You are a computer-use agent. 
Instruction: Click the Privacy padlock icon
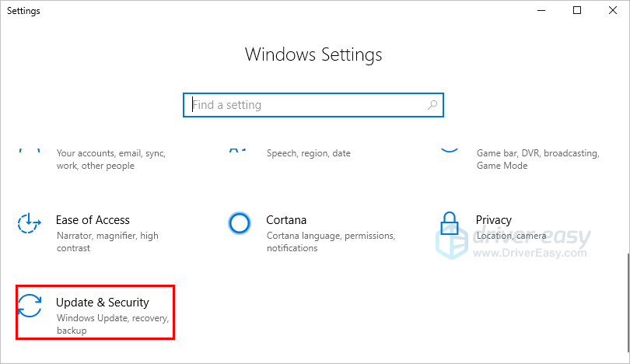[x=450, y=224]
